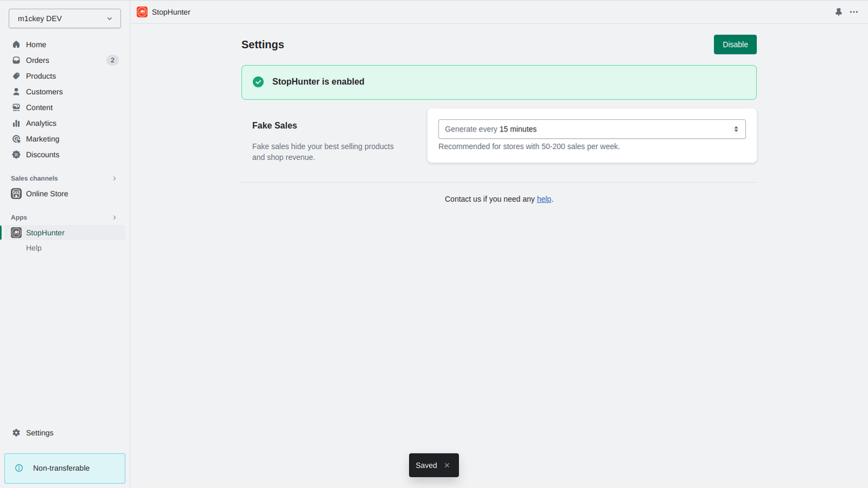Open the m1ckey DEV store switcher
868x488 pixels.
pyautogui.click(x=65, y=19)
